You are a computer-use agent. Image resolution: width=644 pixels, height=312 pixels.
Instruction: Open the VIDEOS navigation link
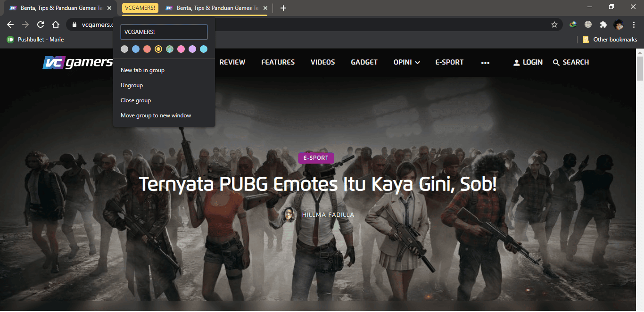(323, 62)
